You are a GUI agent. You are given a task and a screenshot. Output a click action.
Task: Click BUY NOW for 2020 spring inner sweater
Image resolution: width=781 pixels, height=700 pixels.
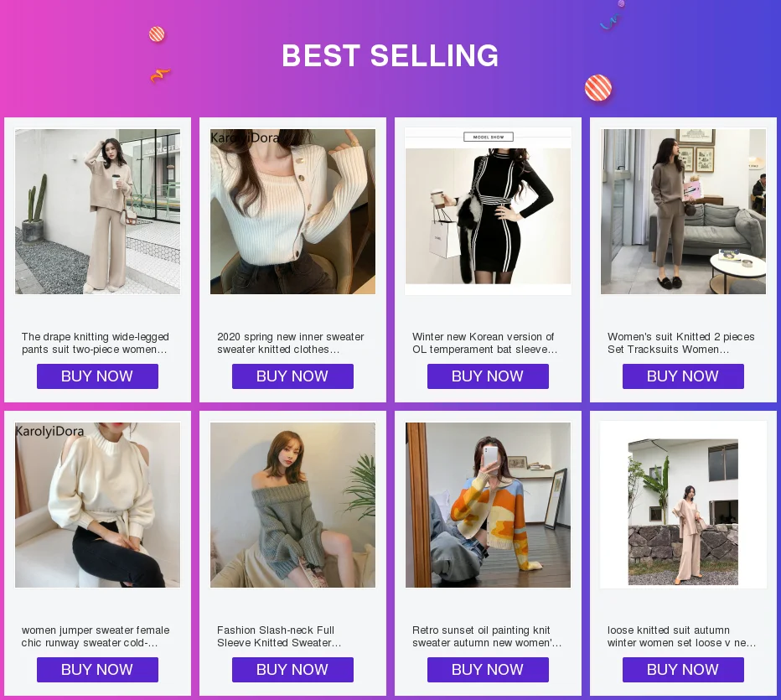[x=292, y=376]
